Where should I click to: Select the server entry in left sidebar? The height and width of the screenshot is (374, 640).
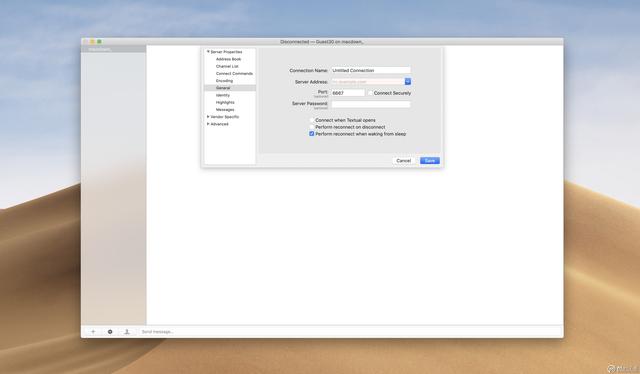[113, 49]
